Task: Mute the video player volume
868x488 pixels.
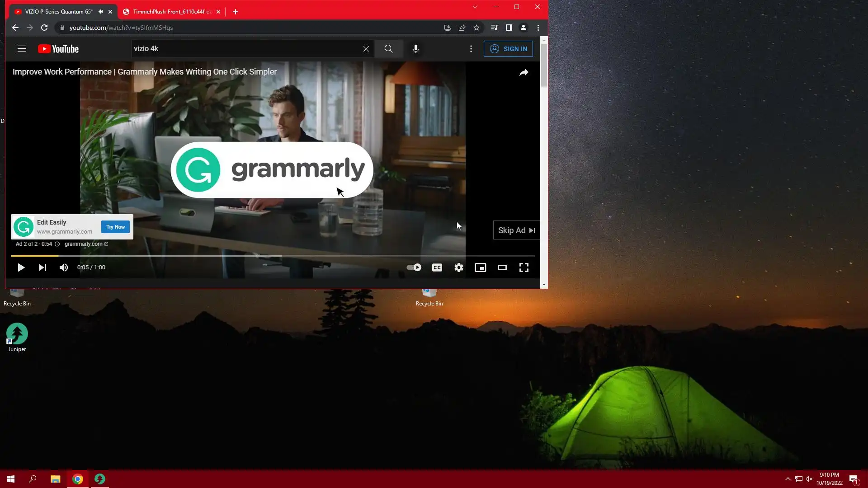Action: coord(64,267)
